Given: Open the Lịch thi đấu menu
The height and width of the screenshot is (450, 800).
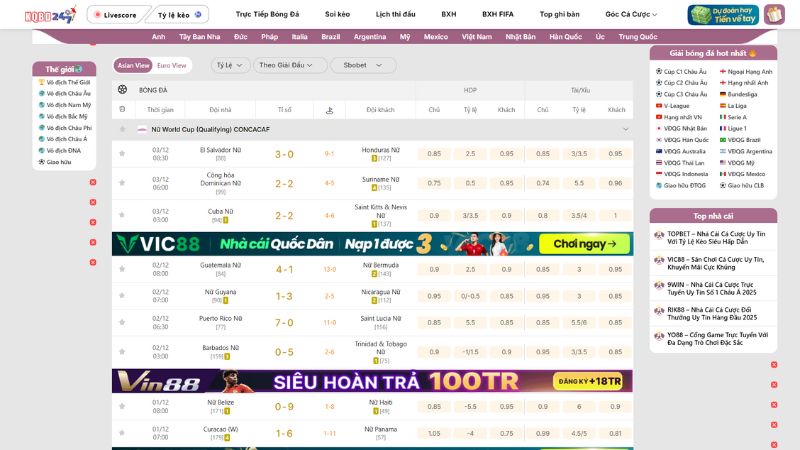Looking at the screenshot, I should 396,15.
